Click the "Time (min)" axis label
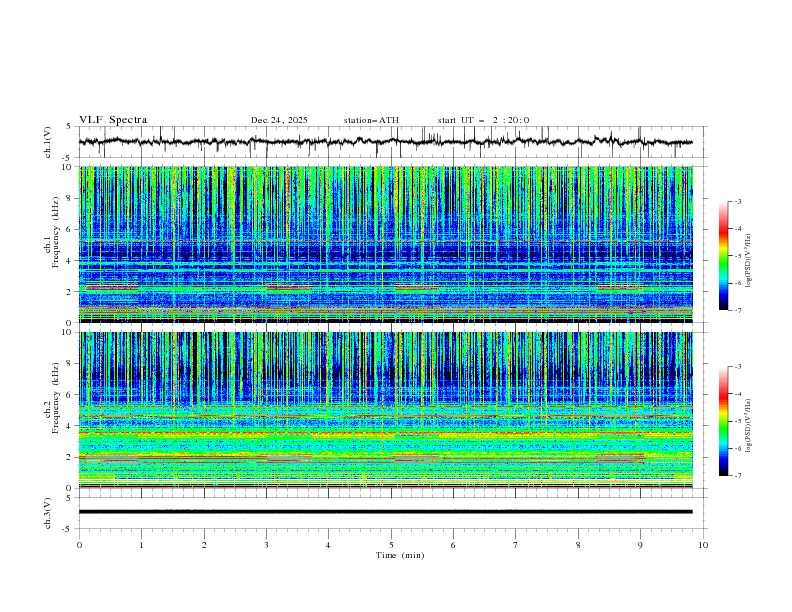This screenshot has height=612, width=792. (400, 554)
